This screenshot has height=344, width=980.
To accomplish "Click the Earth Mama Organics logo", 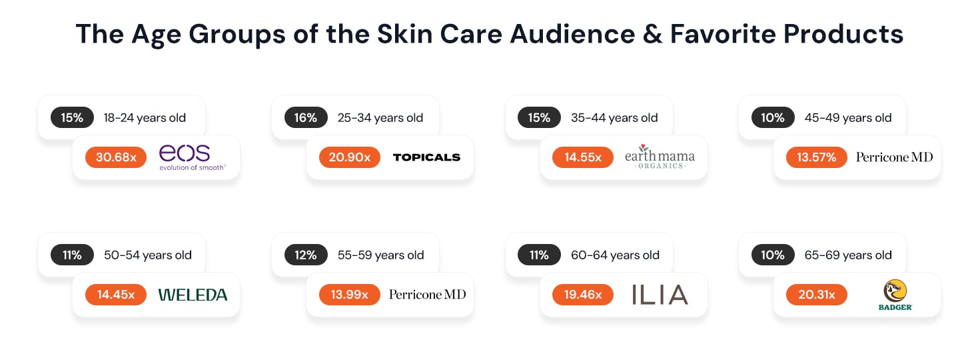I will [x=660, y=157].
